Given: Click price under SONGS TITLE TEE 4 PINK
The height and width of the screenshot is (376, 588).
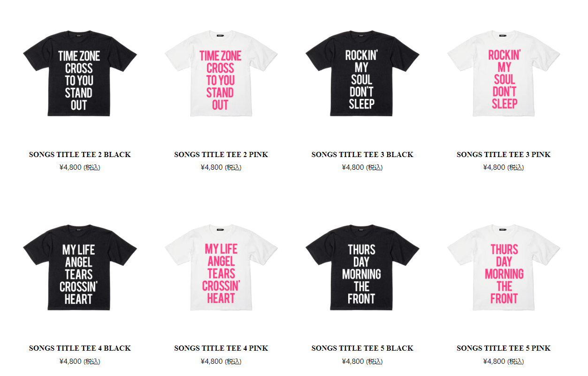Looking at the screenshot, I should coord(221,361).
